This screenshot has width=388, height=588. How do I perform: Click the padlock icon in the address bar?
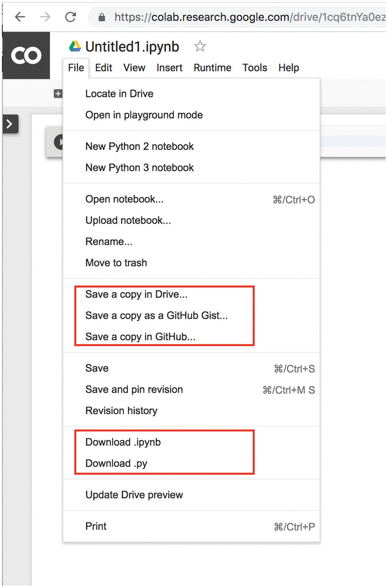102,17
